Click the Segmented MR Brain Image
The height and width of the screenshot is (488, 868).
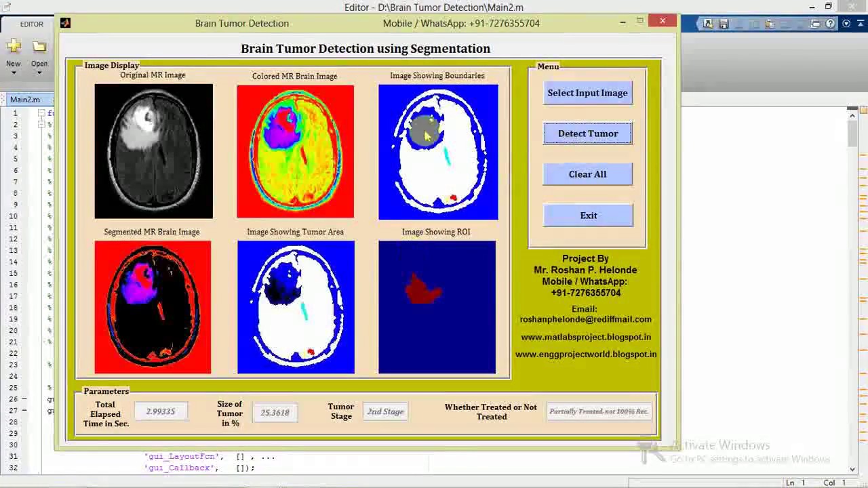[x=153, y=307]
